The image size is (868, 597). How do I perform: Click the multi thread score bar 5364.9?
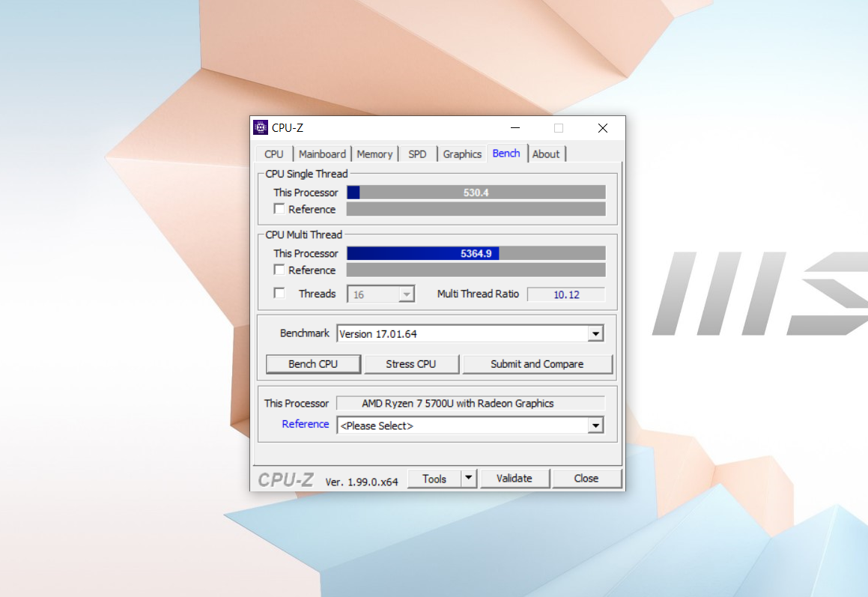click(x=476, y=253)
